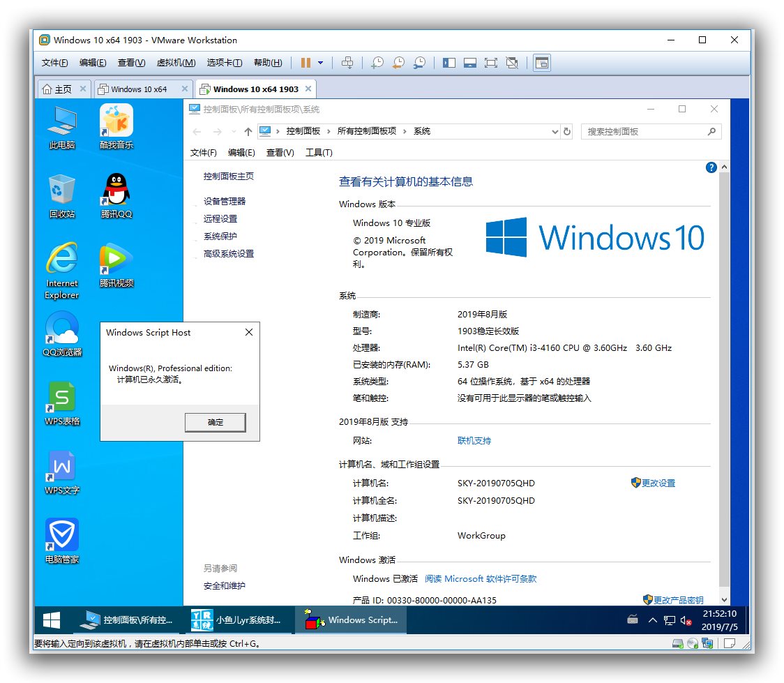The image size is (784, 683).
Task: Take a snapshot with the VMware toolbar icon
Action: pyautogui.click(x=377, y=63)
